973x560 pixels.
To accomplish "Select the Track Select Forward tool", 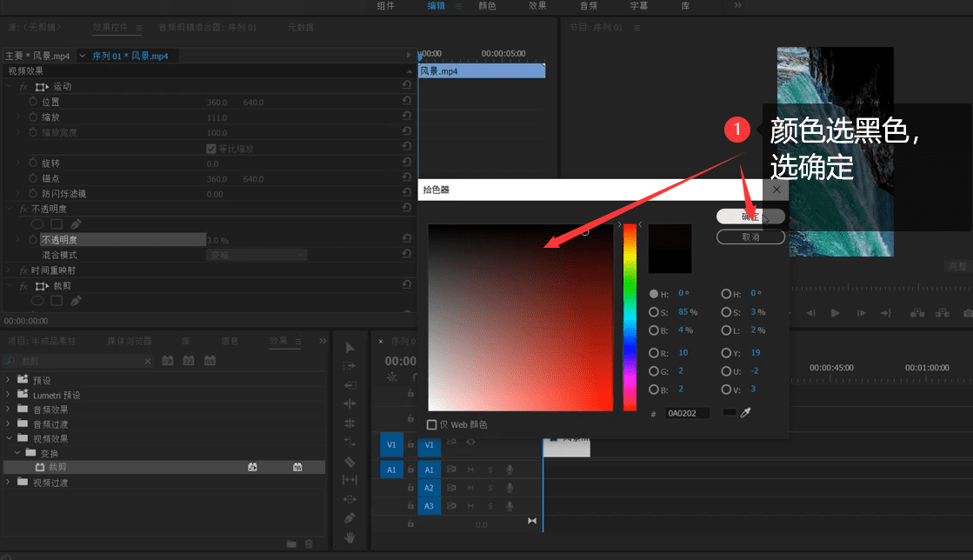I will [x=350, y=366].
